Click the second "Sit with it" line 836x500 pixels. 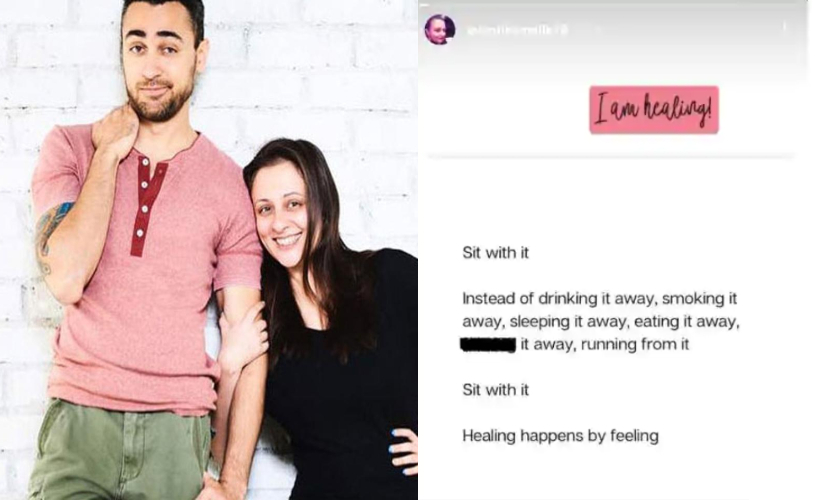click(x=495, y=390)
